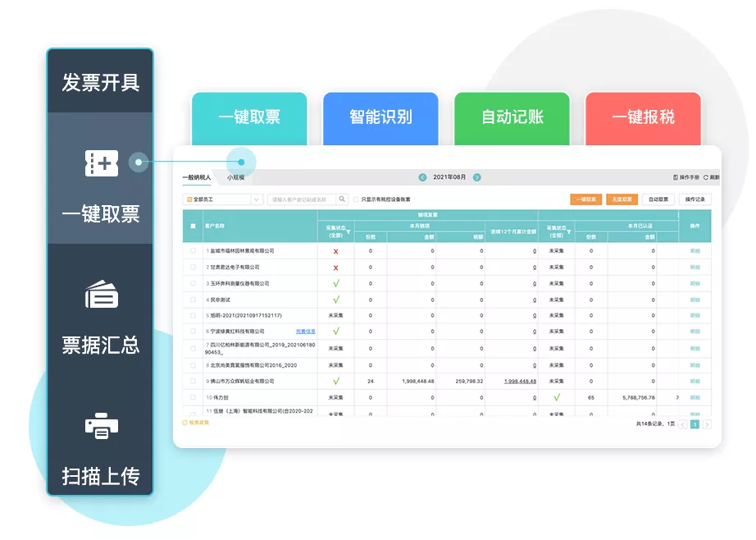Go to previous month with left arrow
This screenshot has width=756, height=540.
click(x=422, y=177)
